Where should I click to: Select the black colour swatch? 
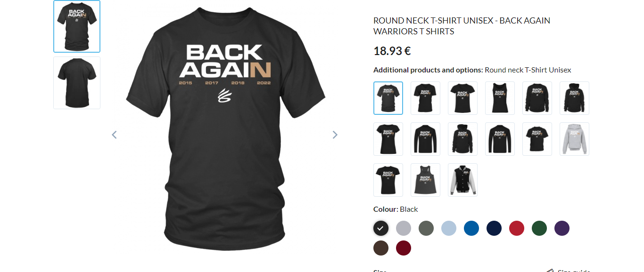381,228
